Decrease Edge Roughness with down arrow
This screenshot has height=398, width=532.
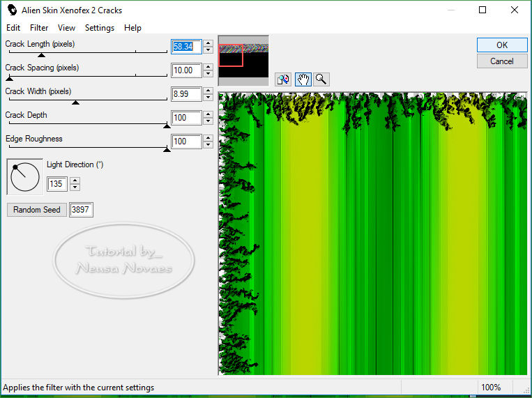[208, 145]
